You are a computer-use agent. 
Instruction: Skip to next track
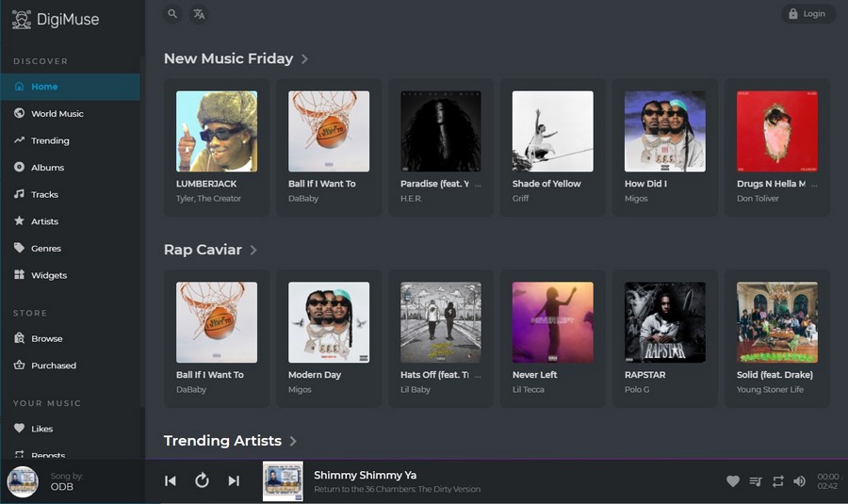point(234,480)
